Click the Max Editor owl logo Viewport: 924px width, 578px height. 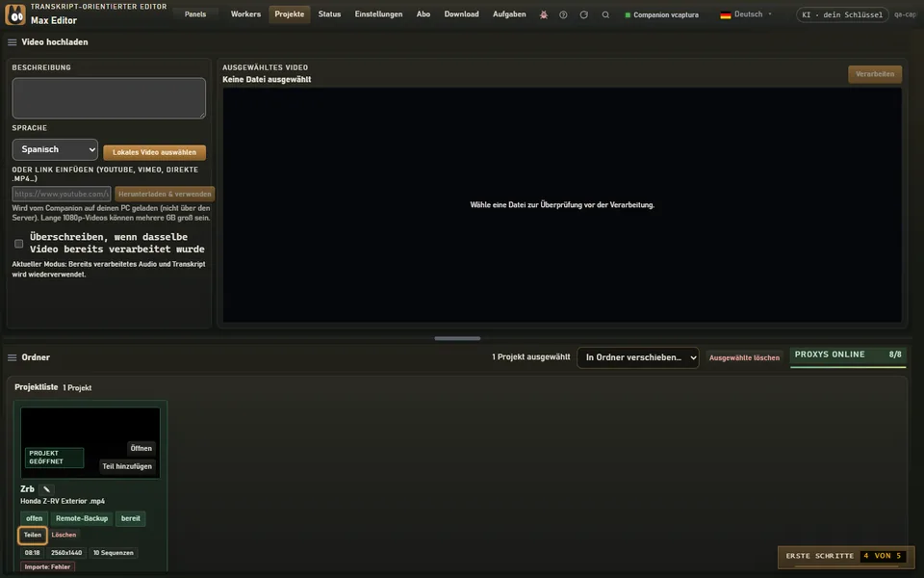15,14
